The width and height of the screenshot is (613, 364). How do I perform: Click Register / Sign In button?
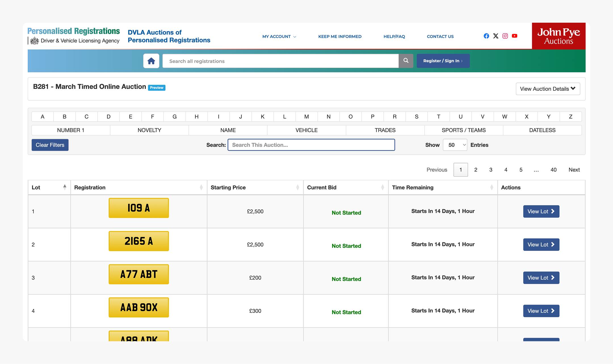point(443,61)
